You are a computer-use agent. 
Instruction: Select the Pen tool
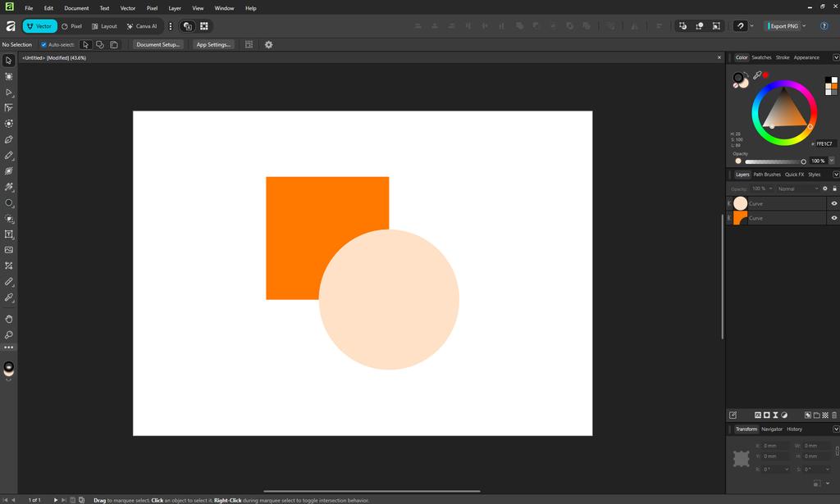click(8, 139)
